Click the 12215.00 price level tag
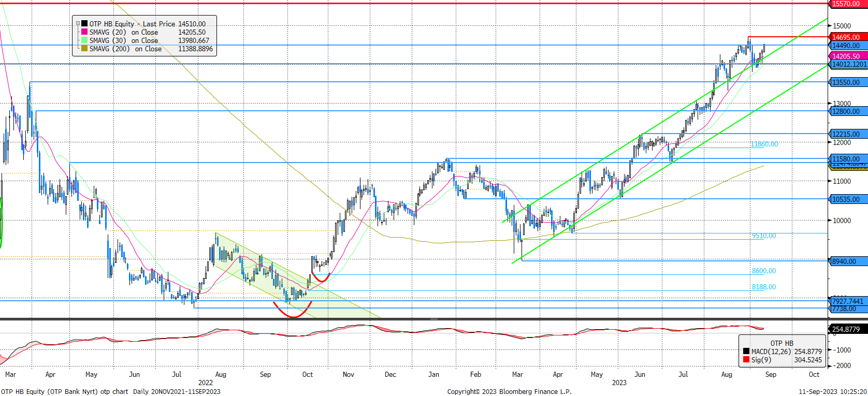This screenshot has width=868, height=396. coord(848,134)
